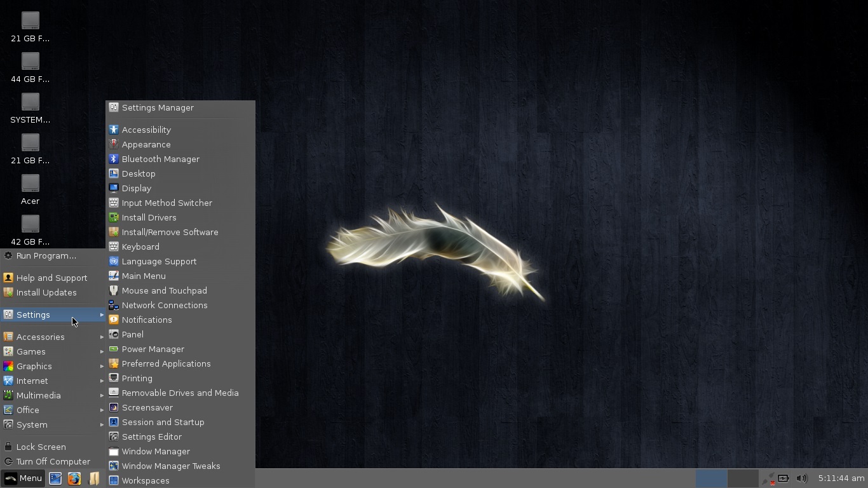Click the clock showing 5:11:44 am
Image resolution: width=868 pixels, height=488 pixels.
pyautogui.click(x=841, y=478)
